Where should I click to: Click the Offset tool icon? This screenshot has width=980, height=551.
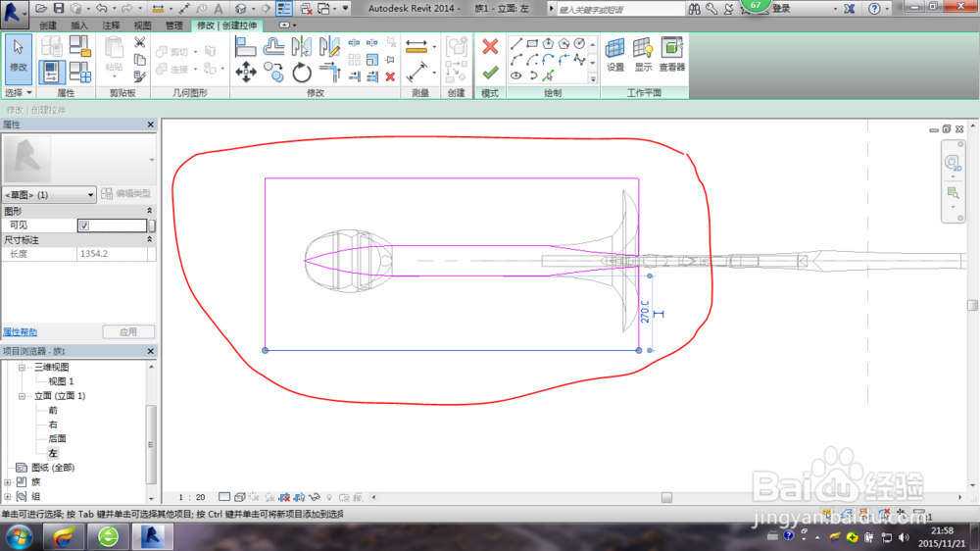[x=273, y=47]
